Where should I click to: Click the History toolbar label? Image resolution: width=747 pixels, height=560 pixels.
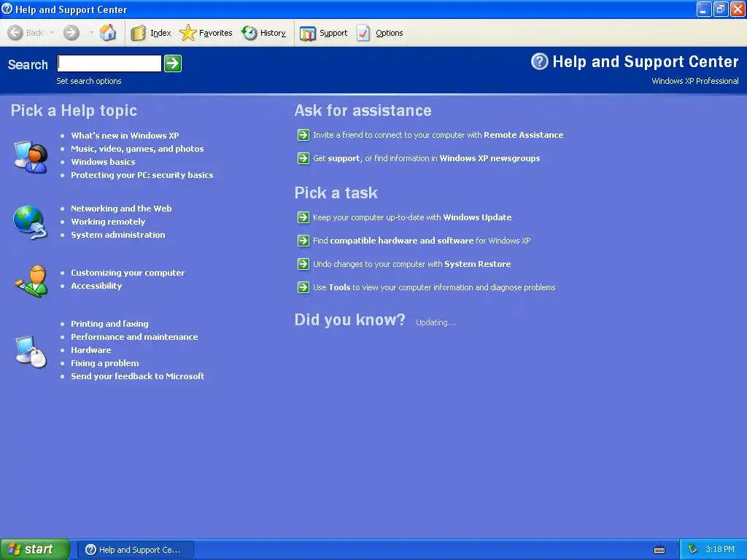[x=273, y=33]
